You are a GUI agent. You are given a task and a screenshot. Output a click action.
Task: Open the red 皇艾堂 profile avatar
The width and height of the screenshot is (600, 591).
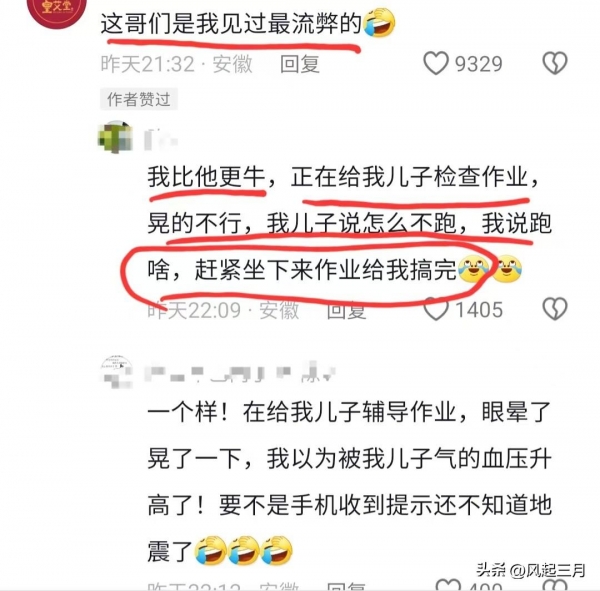point(57,11)
